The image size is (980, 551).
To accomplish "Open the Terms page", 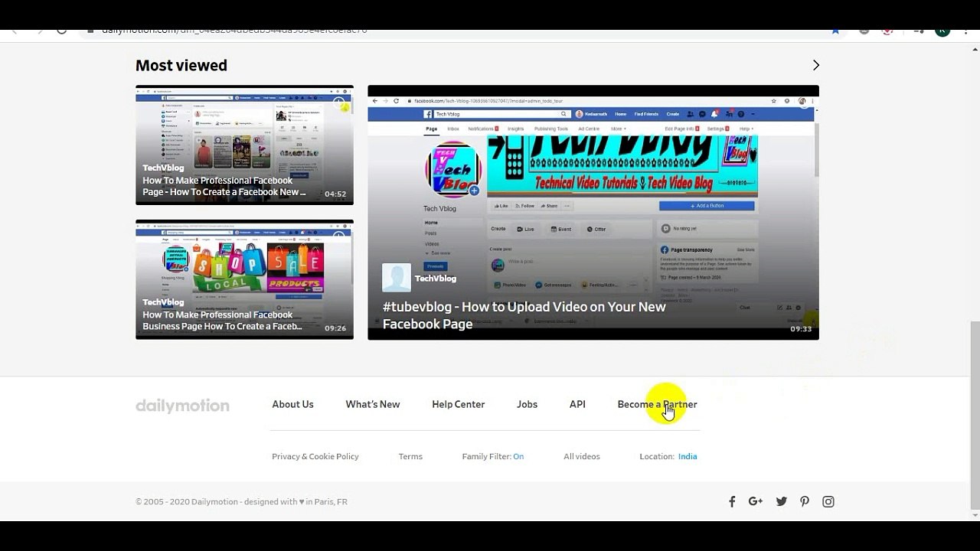I will pyautogui.click(x=410, y=456).
